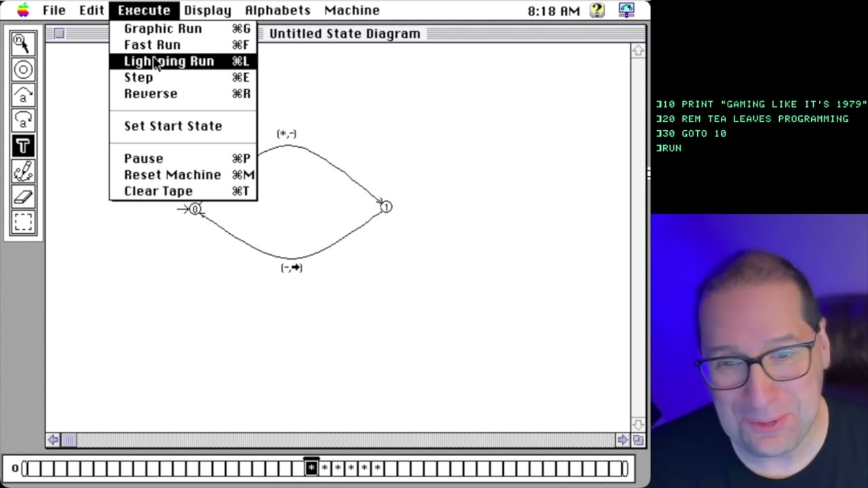Select the state pointer arrow tool

(x=23, y=43)
